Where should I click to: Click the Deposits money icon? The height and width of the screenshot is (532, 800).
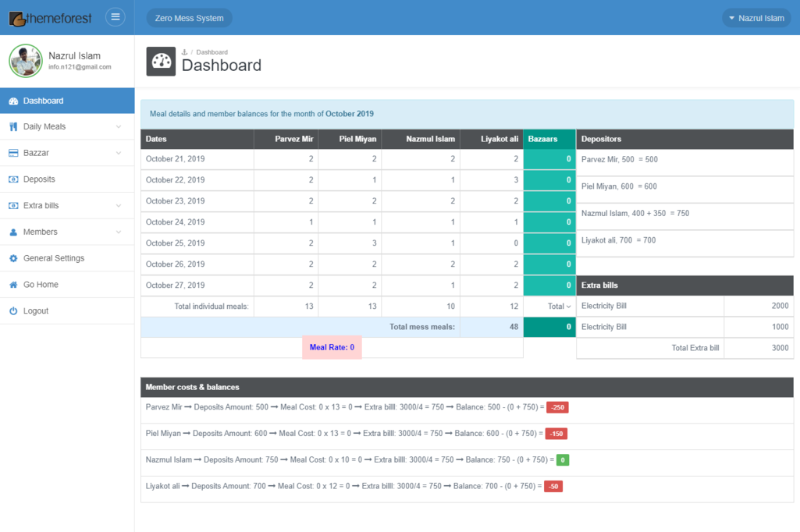pyautogui.click(x=13, y=179)
